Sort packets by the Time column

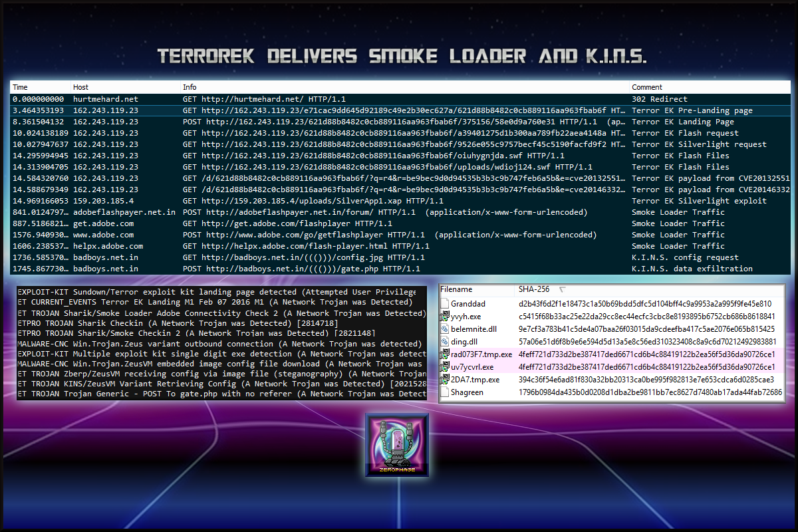[x=21, y=87]
